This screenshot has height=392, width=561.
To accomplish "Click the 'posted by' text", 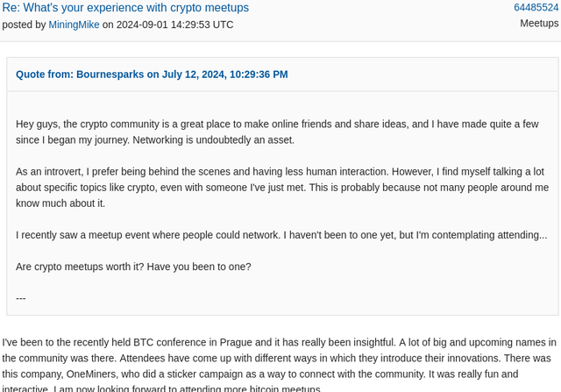I will pos(24,25).
